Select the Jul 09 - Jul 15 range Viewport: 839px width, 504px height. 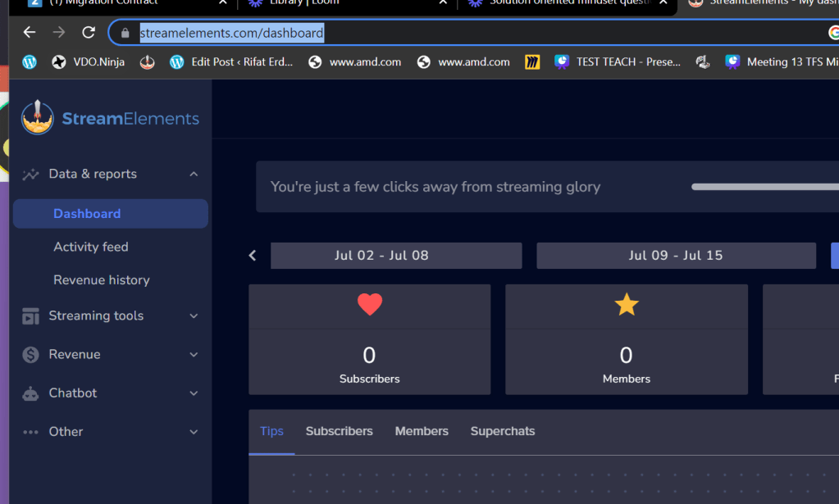tap(676, 256)
